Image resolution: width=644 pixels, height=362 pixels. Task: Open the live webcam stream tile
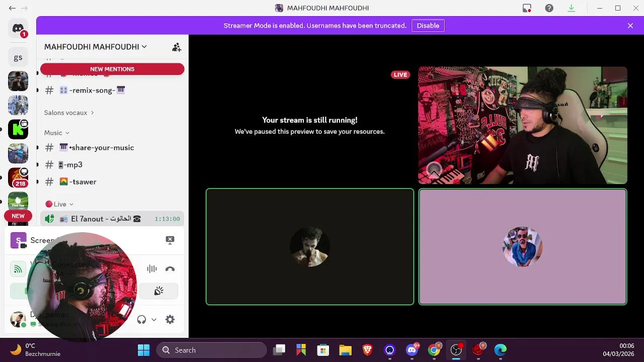coord(523,125)
